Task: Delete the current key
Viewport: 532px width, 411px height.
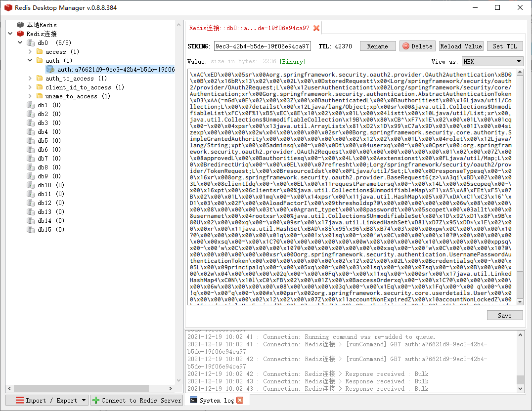Action: [417, 46]
